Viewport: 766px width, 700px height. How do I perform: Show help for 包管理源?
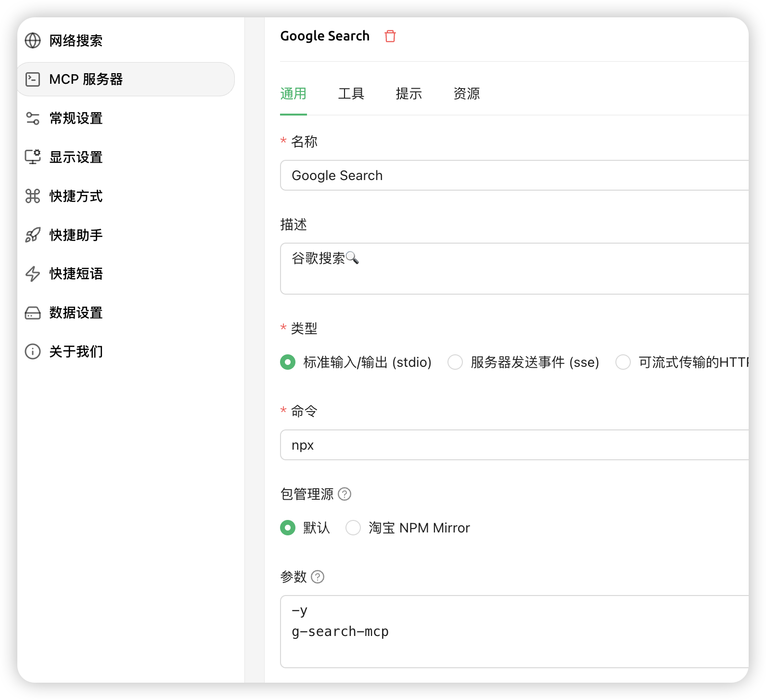345,494
